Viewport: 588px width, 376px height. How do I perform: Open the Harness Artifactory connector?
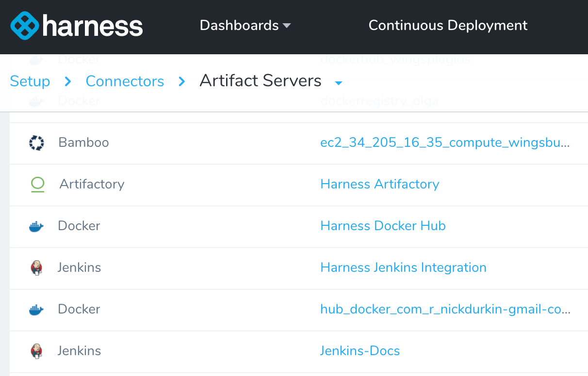(380, 184)
